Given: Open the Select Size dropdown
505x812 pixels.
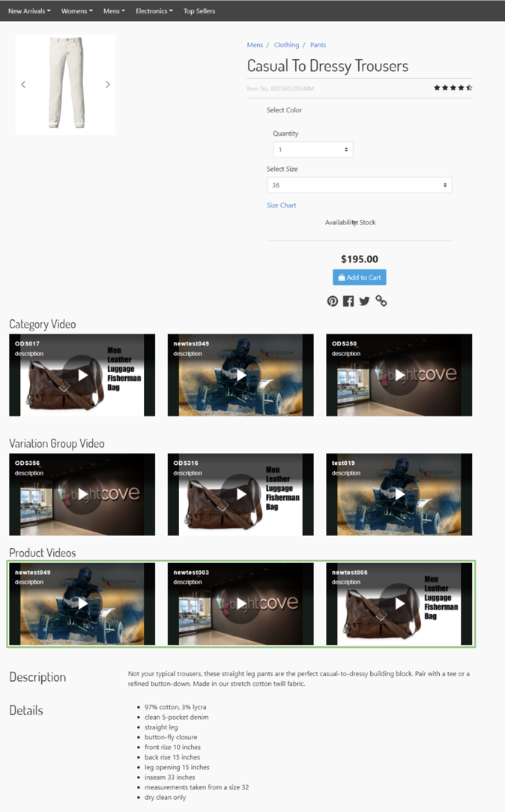Looking at the screenshot, I should 359,185.
